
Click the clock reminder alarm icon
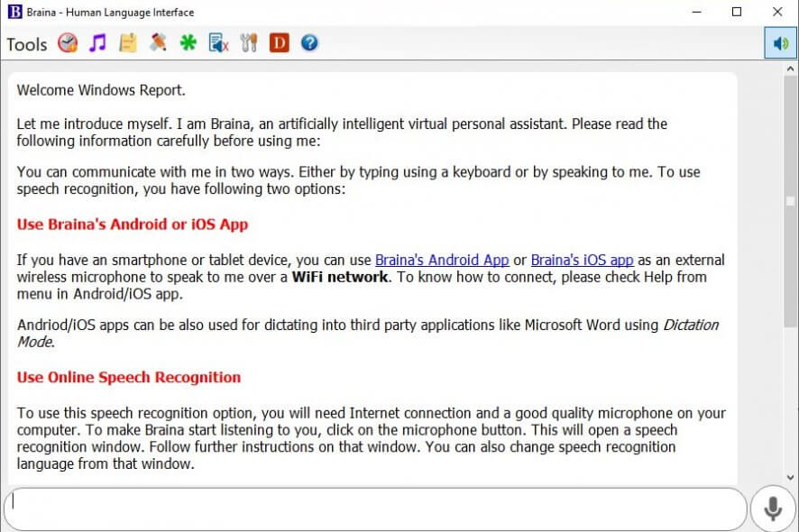tap(68, 43)
